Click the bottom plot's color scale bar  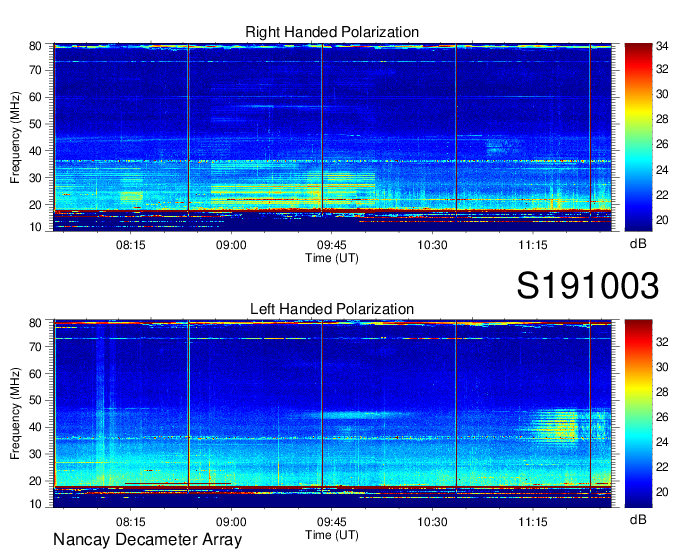pos(638,414)
